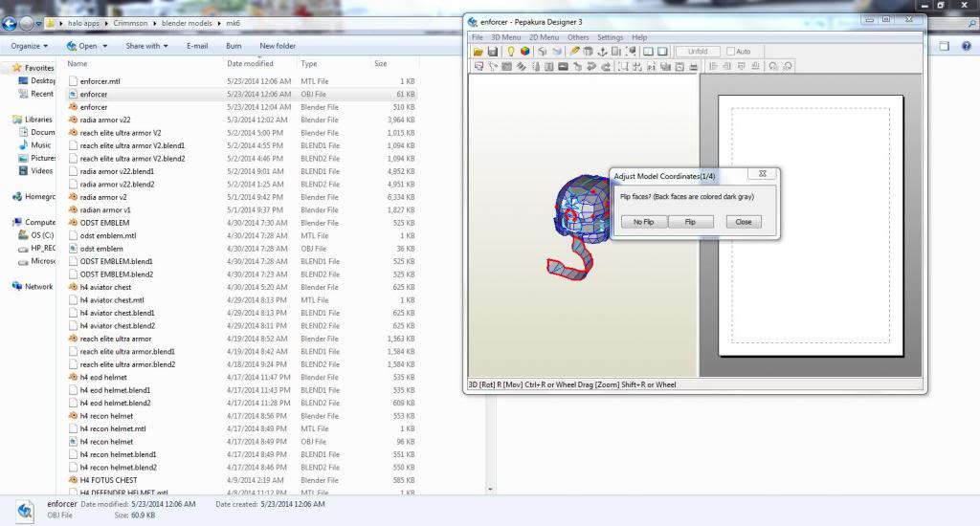This screenshot has height=526, width=980.
Task: Sort by the Date modified column header
Action: click(250, 64)
